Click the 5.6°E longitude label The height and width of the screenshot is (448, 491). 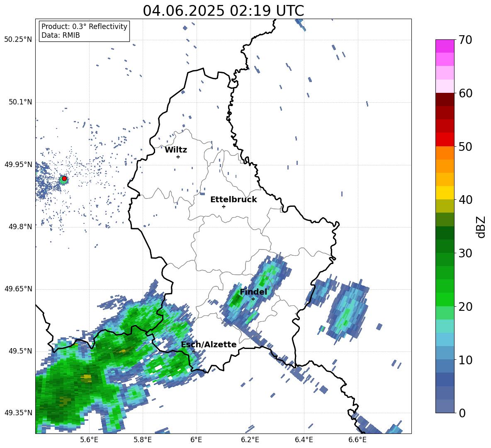(x=89, y=440)
